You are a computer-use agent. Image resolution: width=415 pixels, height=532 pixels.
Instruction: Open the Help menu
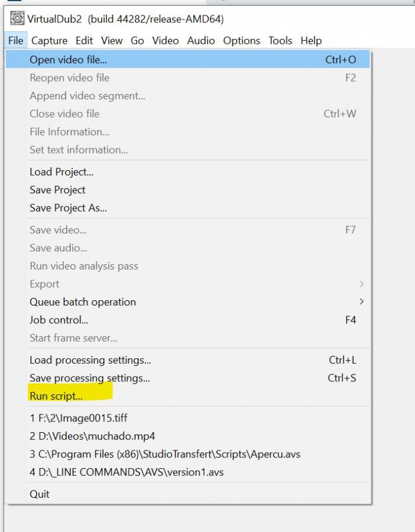tap(311, 40)
